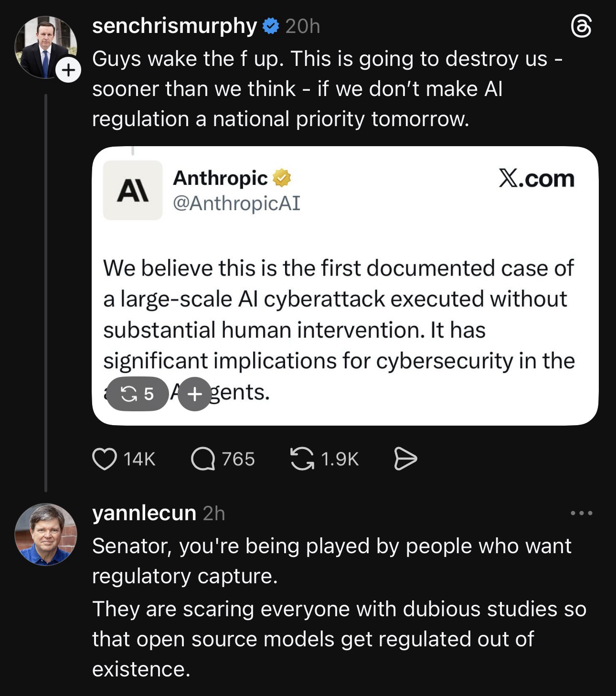Image resolution: width=616 pixels, height=696 pixels.
Task: Open replies via the comment bubble icon
Action: (x=203, y=459)
